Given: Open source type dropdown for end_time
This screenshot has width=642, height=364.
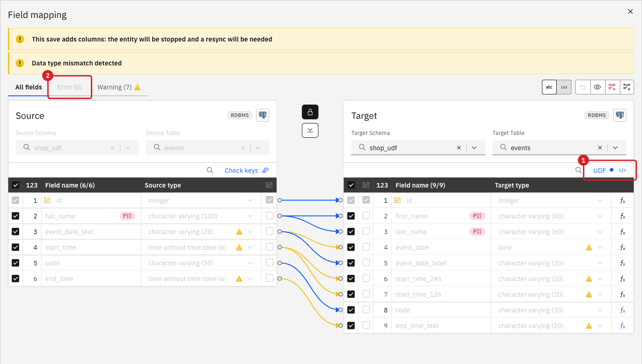Looking at the screenshot, I should click(x=250, y=279).
